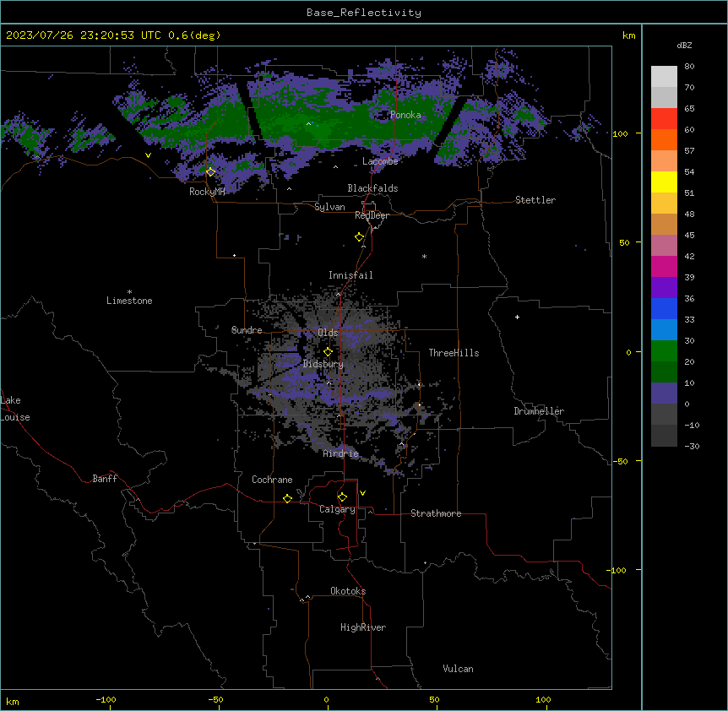
Task: Select the RedDeer city label
Action: pyautogui.click(x=372, y=215)
